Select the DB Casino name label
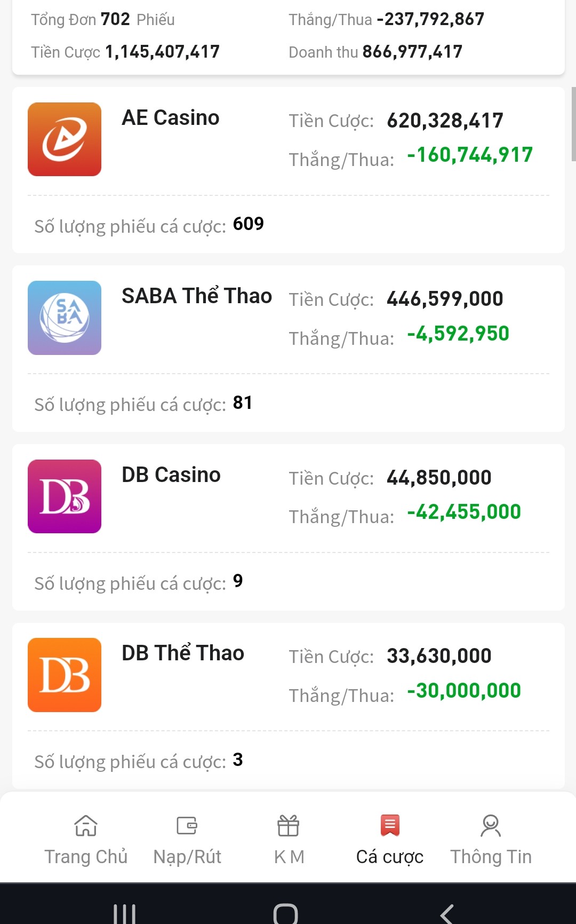The height and width of the screenshot is (924, 576). coord(171,475)
